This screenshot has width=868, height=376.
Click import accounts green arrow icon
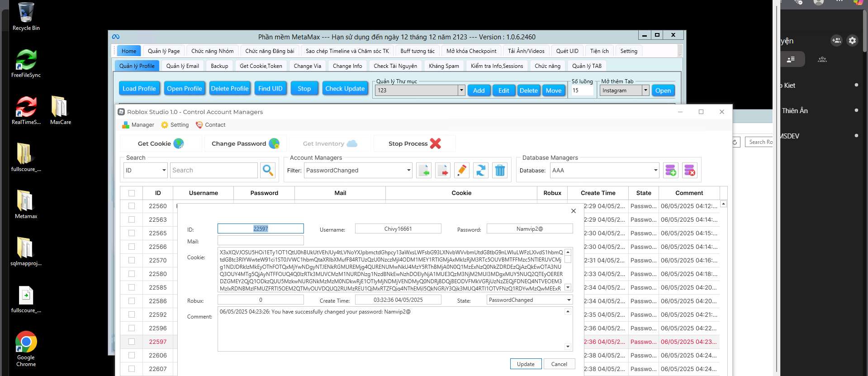pos(424,170)
